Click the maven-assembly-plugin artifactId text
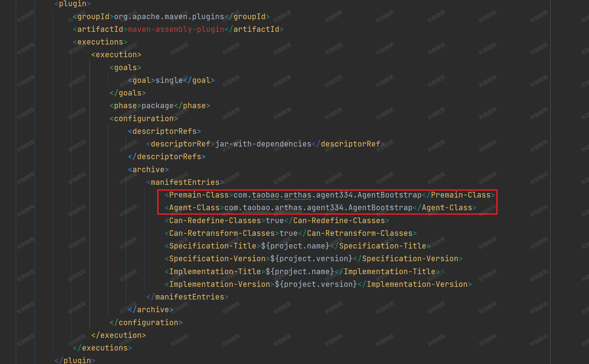 pyautogui.click(x=176, y=29)
